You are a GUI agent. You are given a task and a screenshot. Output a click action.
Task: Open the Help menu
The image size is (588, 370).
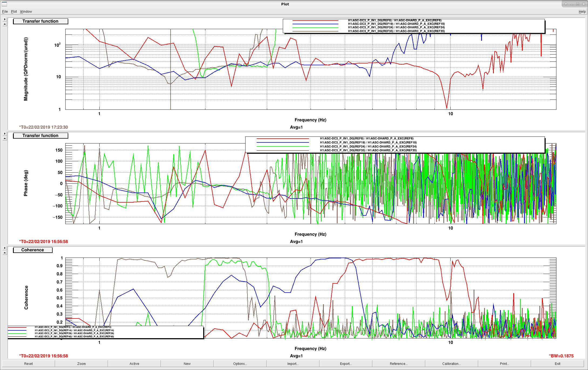pos(582,12)
